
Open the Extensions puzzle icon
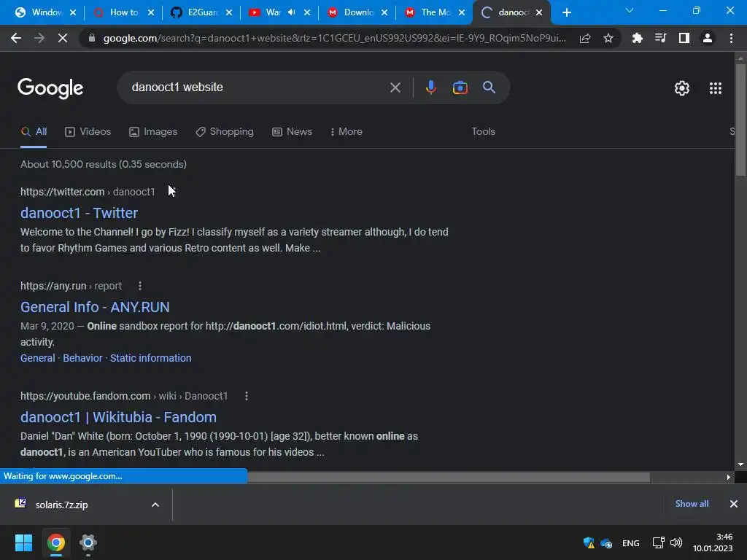point(637,38)
